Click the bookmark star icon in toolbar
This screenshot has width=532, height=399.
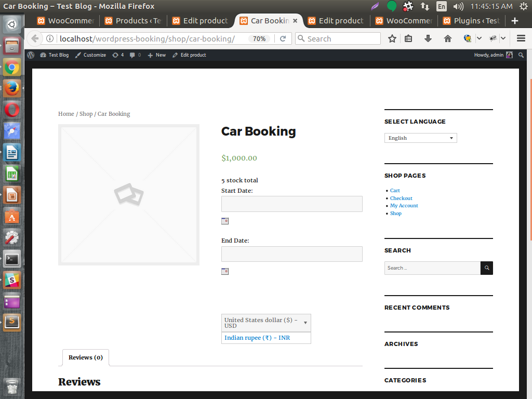392,38
